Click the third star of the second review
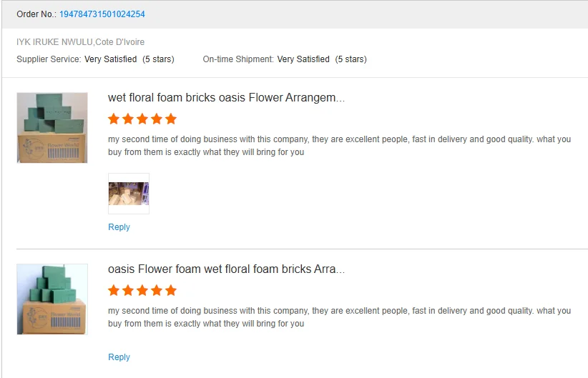 pos(142,290)
